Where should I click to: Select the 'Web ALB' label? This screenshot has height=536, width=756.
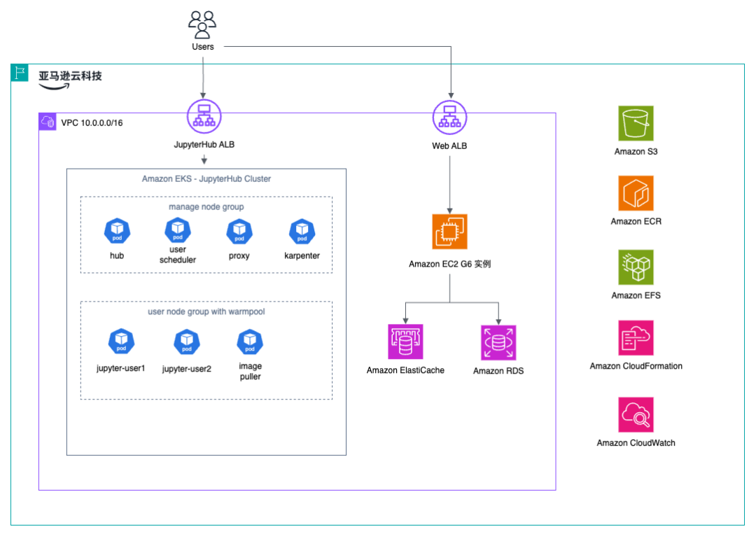tap(449, 146)
